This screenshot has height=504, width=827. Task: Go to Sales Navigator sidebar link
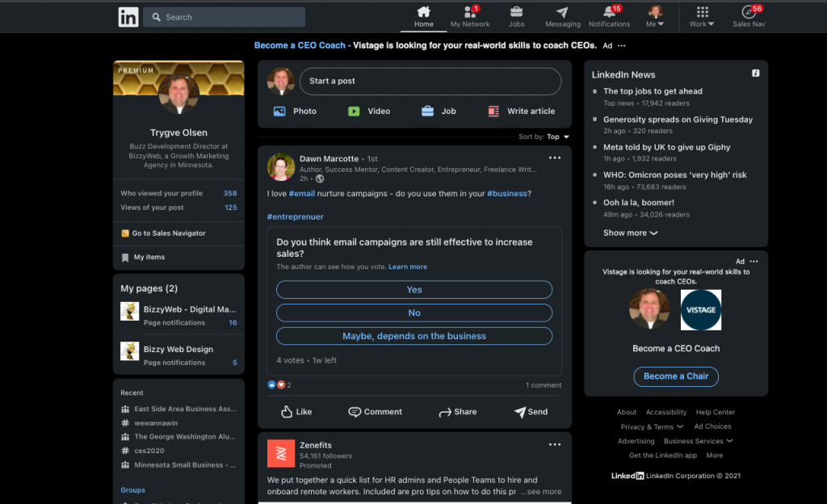(163, 233)
